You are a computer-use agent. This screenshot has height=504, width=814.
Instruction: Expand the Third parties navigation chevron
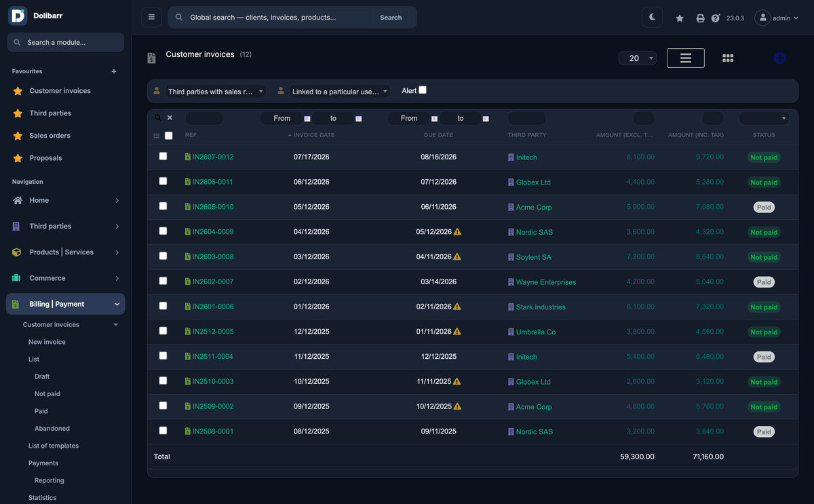tap(117, 227)
